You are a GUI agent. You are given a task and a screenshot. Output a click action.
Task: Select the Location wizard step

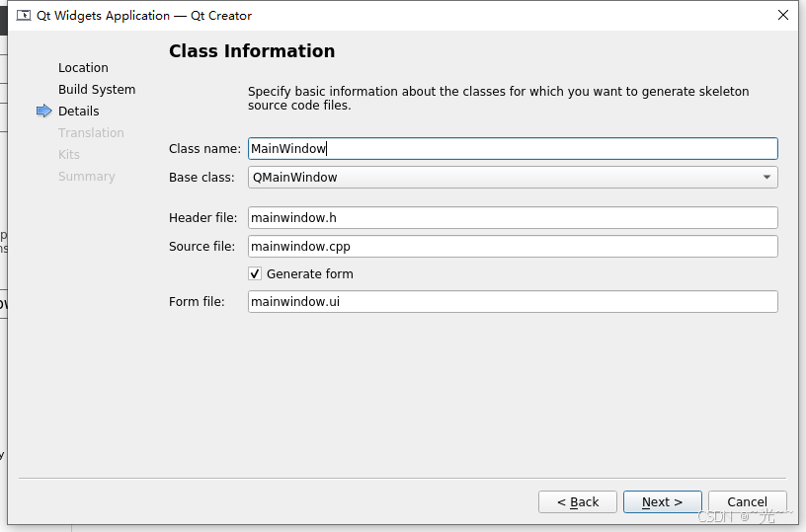tap(83, 68)
